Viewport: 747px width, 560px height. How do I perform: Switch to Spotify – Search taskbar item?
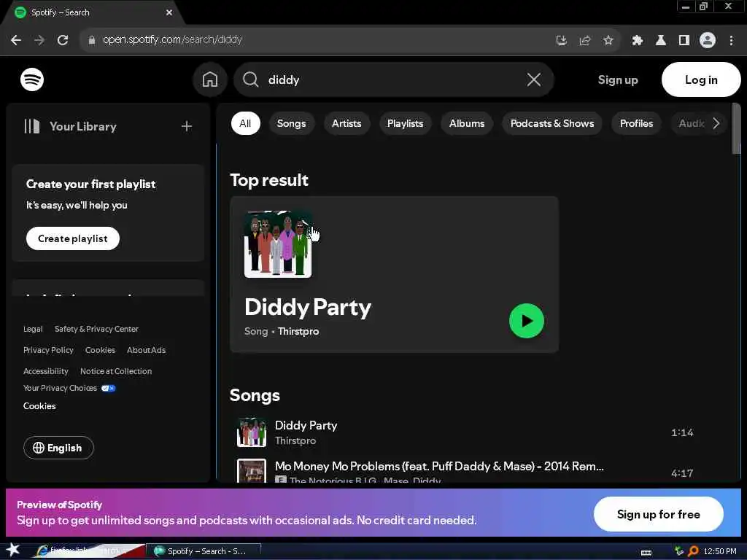(204, 551)
